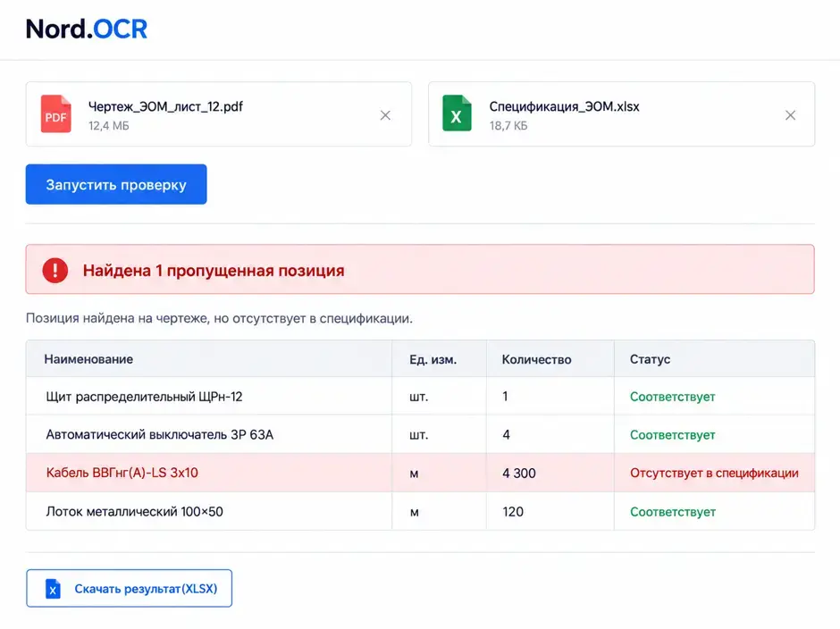840x629 pixels.
Task: Click the Nord.OCR logo
Action: [x=87, y=29]
